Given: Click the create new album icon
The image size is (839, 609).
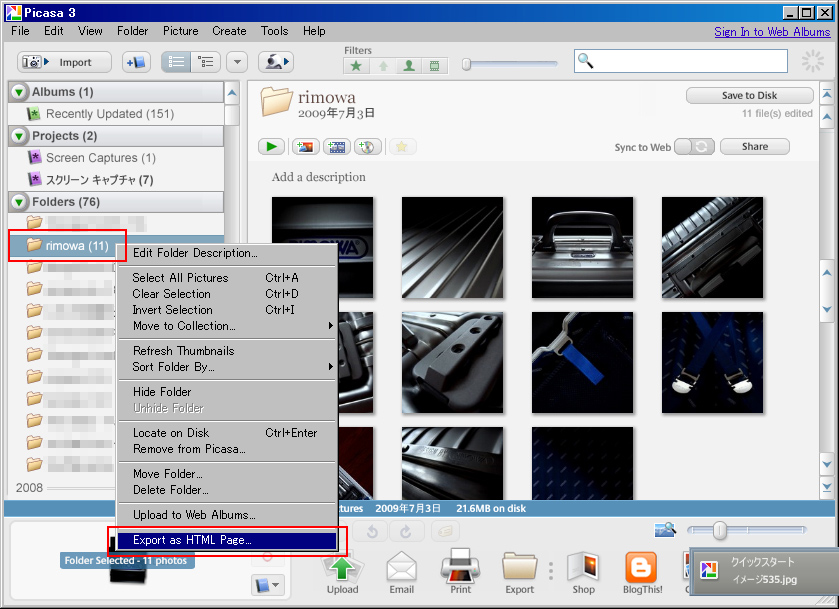Looking at the screenshot, I should point(136,62).
